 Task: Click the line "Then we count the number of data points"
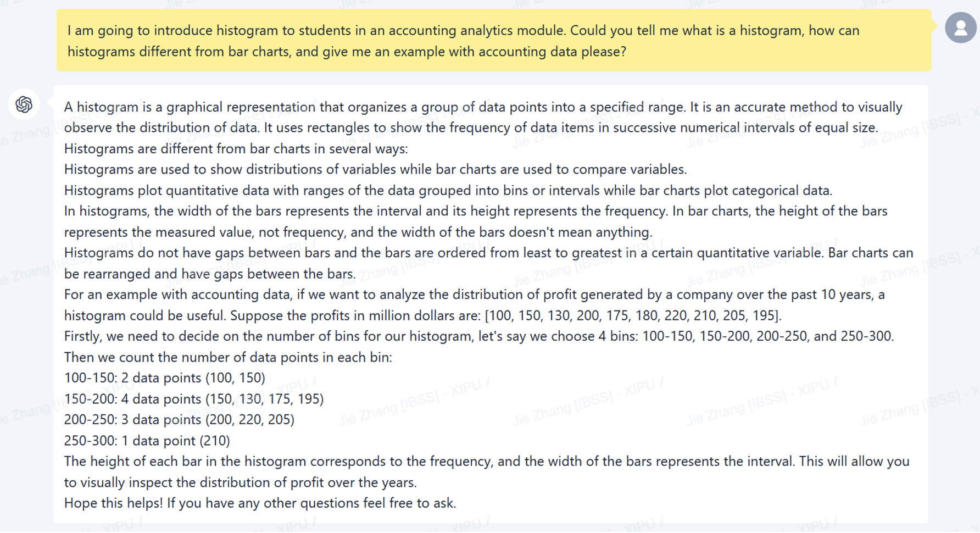pyautogui.click(x=228, y=358)
